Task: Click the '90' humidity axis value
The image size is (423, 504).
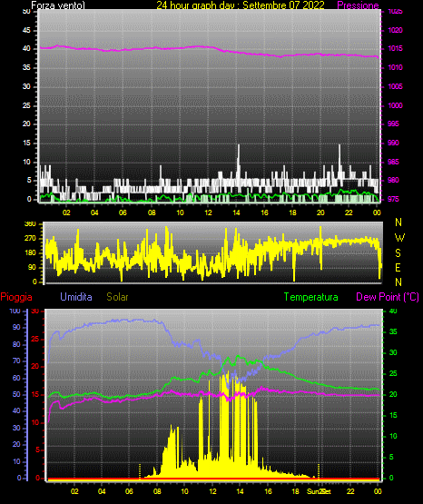Action: [16, 327]
